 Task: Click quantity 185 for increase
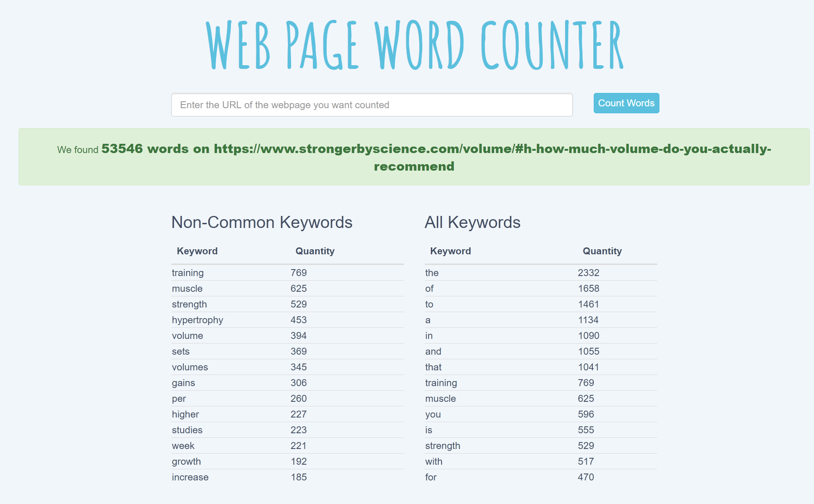(298, 477)
